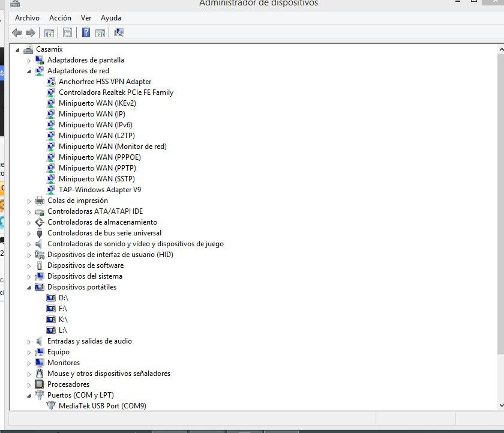504x433 pixels.
Task: Open the Properties toolbar icon
Action: 67,32
